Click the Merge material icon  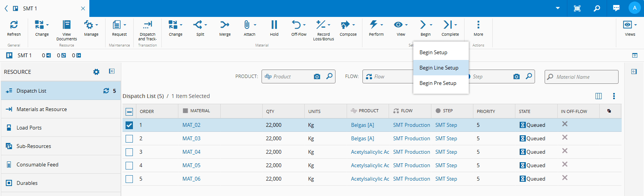pos(225,25)
